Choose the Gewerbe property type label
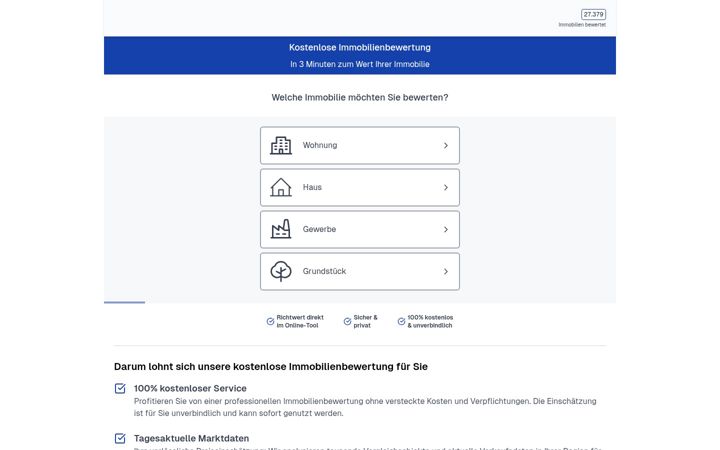 coord(319,229)
